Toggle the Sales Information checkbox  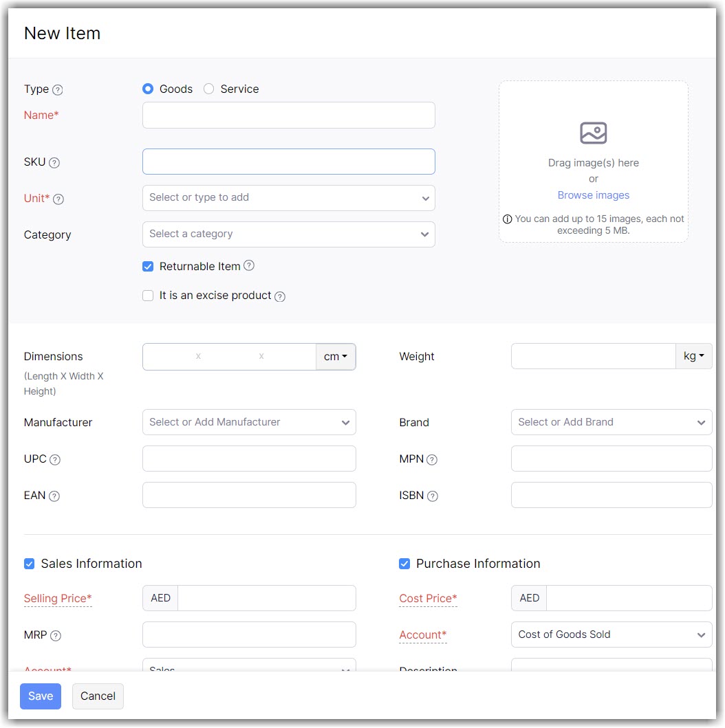(x=30, y=564)
